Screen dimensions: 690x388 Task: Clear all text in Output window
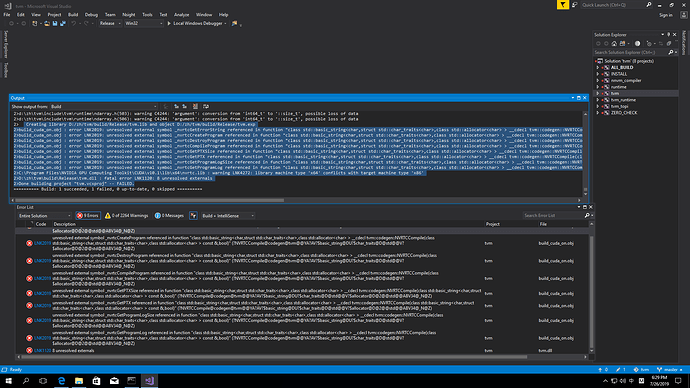[x=195, y=106]
